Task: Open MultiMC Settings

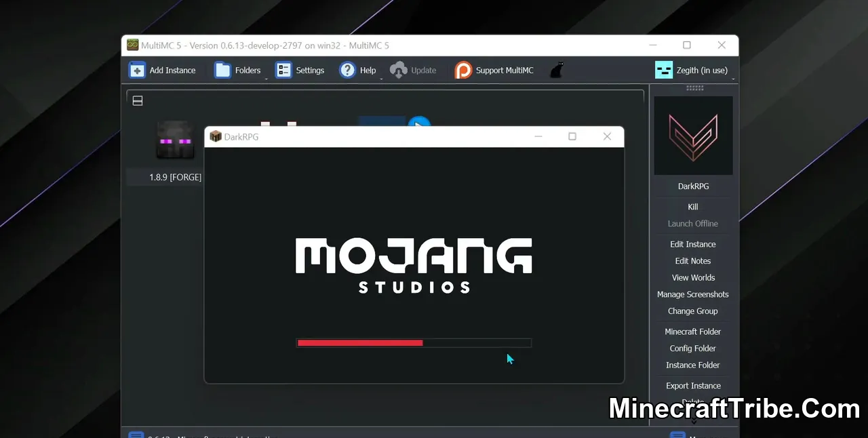Action: [300, 70]
